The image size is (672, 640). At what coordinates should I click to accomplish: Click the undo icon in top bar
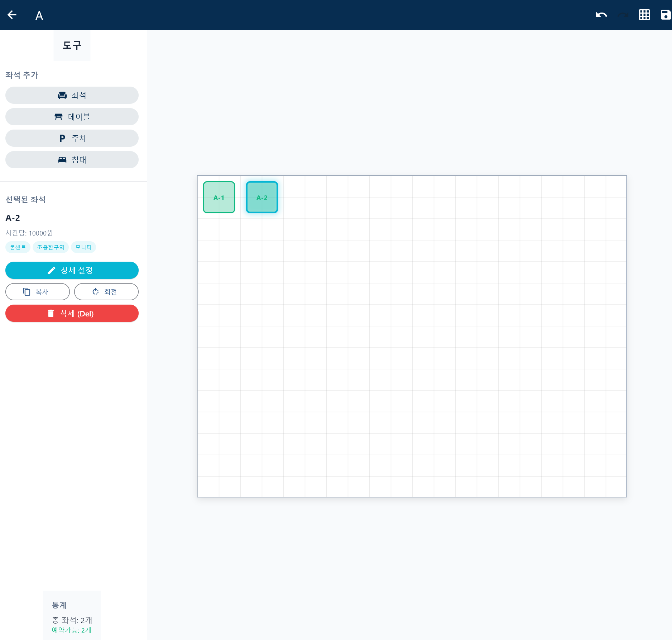pos(601,15)
